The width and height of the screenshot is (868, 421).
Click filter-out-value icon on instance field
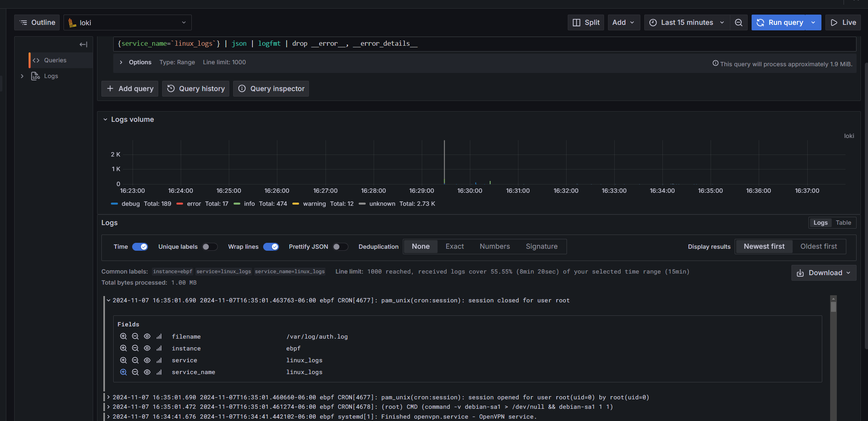coord(135,348)
